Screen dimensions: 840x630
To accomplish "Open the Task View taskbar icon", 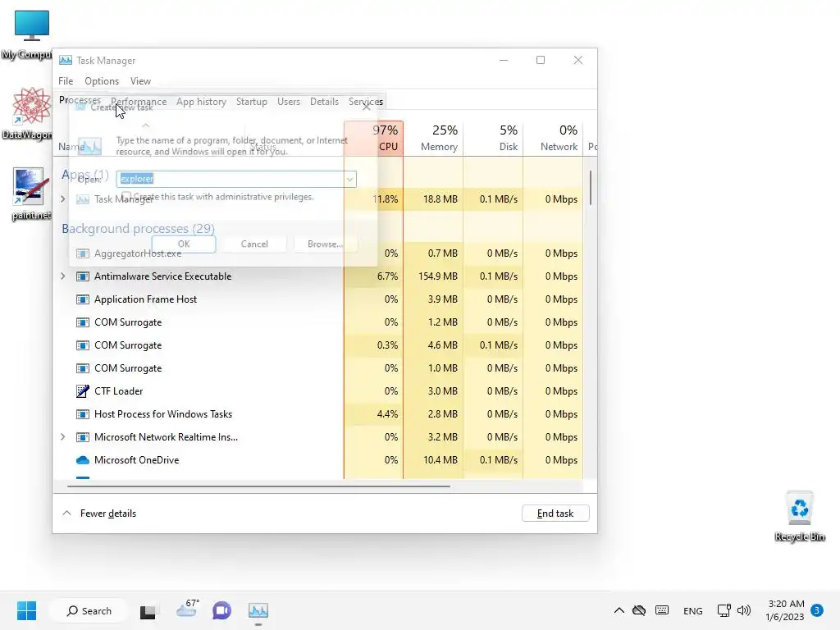I will 148,610.
